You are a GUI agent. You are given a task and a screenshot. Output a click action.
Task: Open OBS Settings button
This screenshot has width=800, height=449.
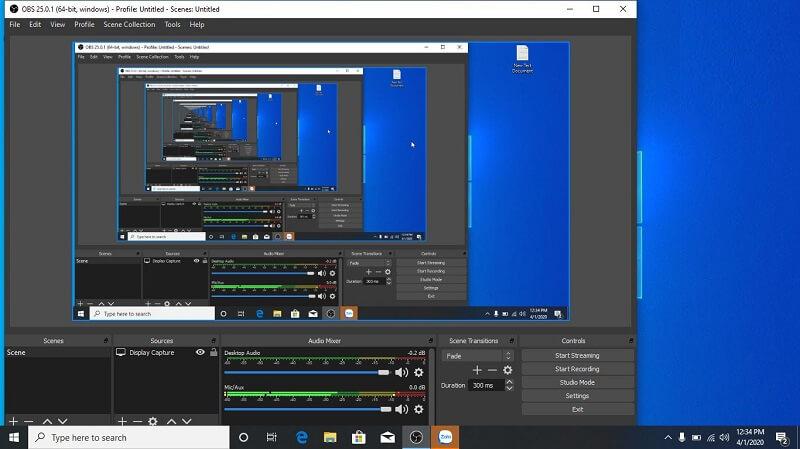(578, 395)
